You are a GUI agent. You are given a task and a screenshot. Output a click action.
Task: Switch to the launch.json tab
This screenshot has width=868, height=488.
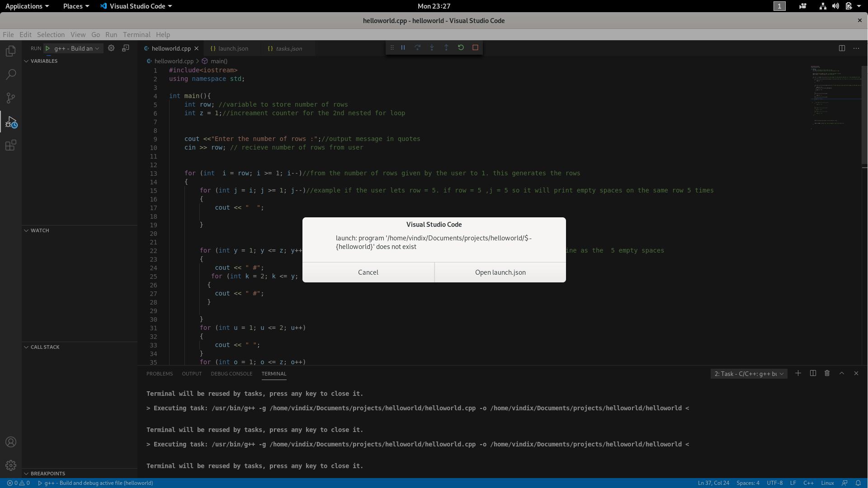click(x=233, y=48)
